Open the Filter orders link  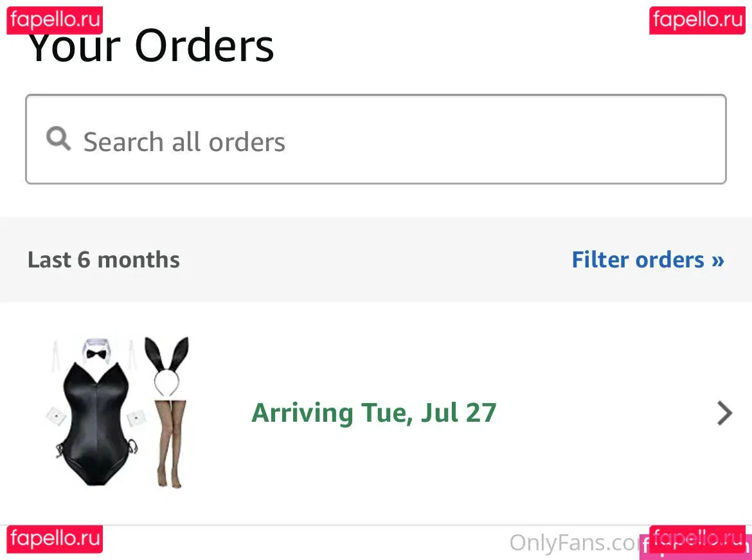648,260
